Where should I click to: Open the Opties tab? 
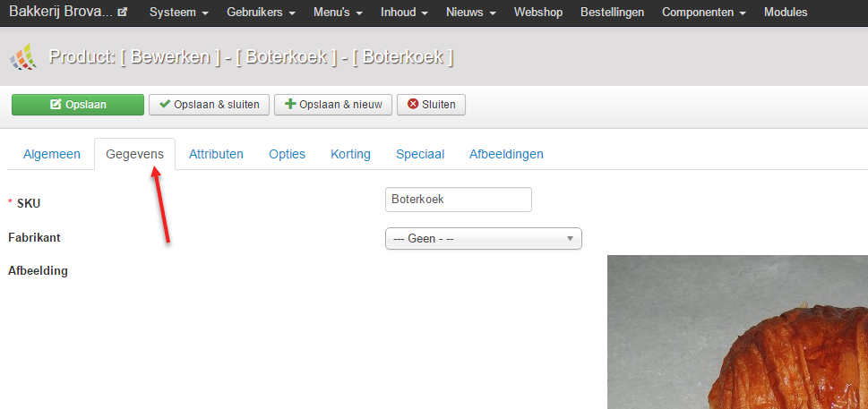[x=287, y=154]
